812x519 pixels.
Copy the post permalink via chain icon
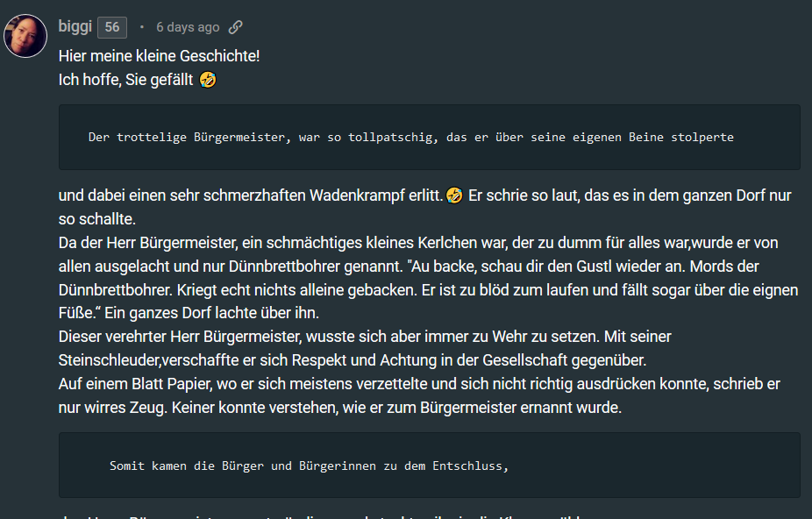click(235, 27)
